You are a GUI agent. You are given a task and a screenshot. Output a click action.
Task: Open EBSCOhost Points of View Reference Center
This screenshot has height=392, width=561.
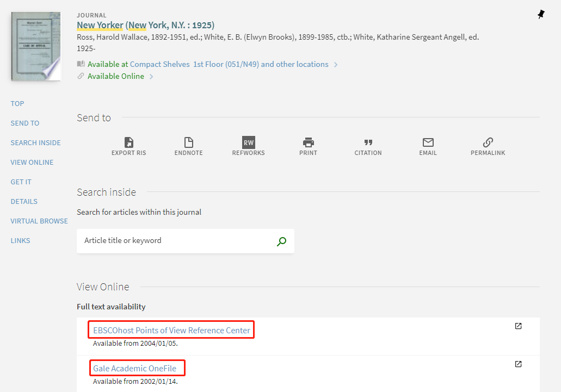click(x=171, y=330)
